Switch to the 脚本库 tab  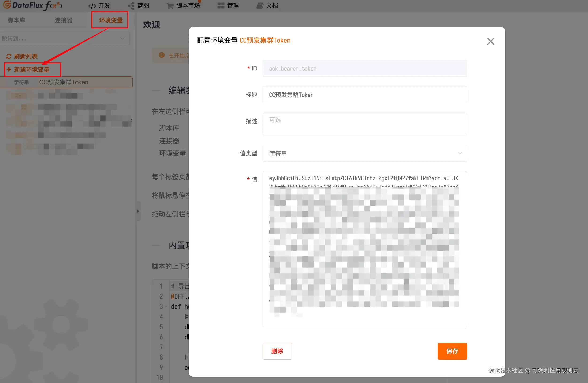click(16, 20)
